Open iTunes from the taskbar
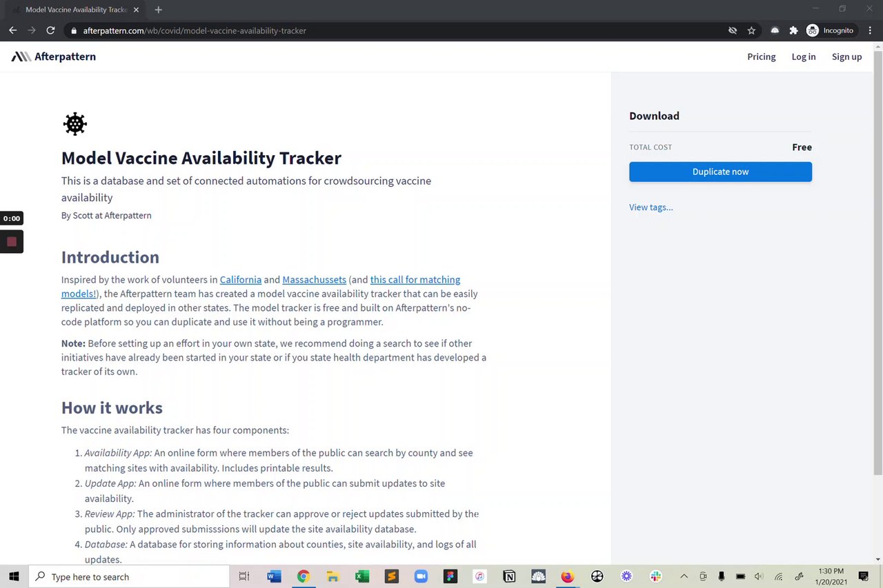883x588 pixels. coord(479,576)
